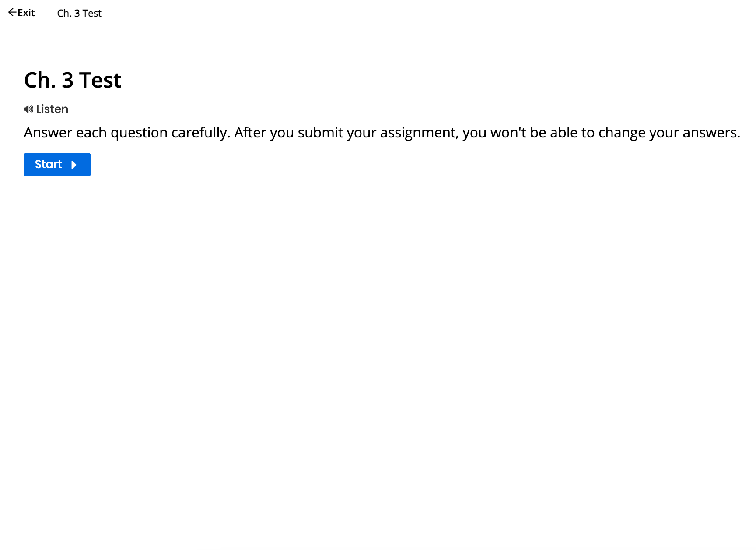This screenshot has height=550, width=756.
Task: Click the number 3 in the large heading
Action: point(67,81)
